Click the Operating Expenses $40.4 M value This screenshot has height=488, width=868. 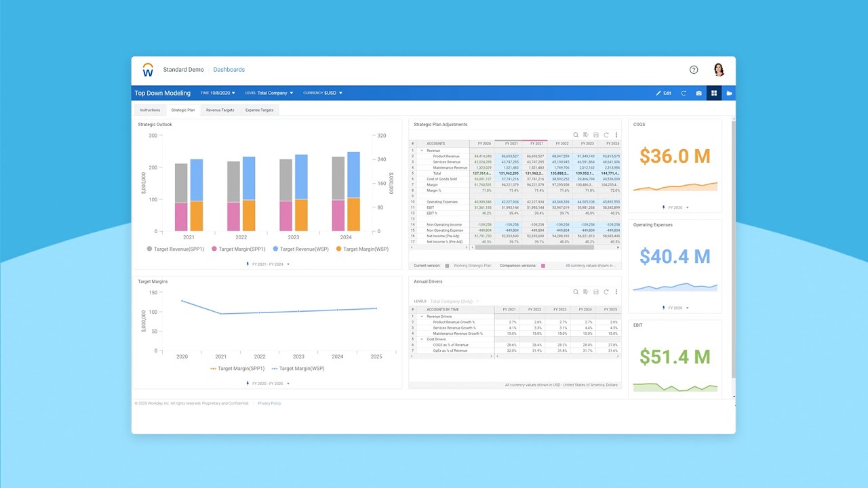point(675,257)
